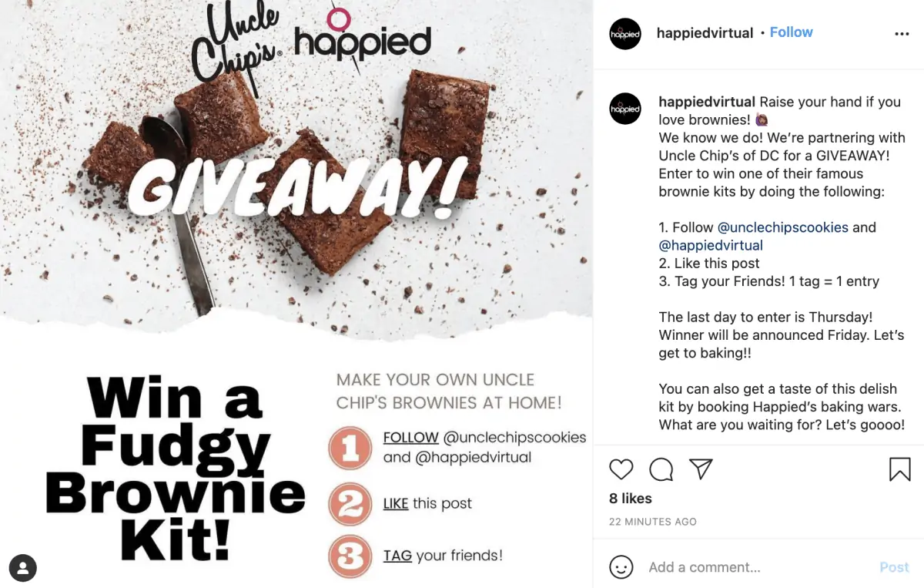Click tagged people icon on photo
The height and width of the screenshot is (588, 924).
pyautogui.click(x=23, y=569)
